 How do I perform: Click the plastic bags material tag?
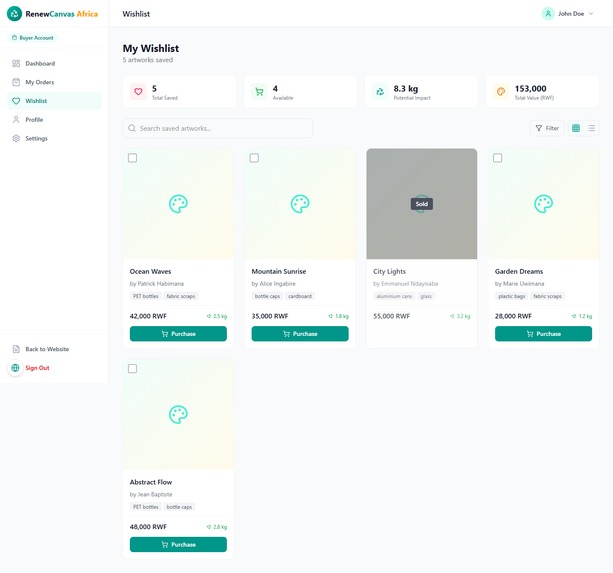[x=512, y=296]
